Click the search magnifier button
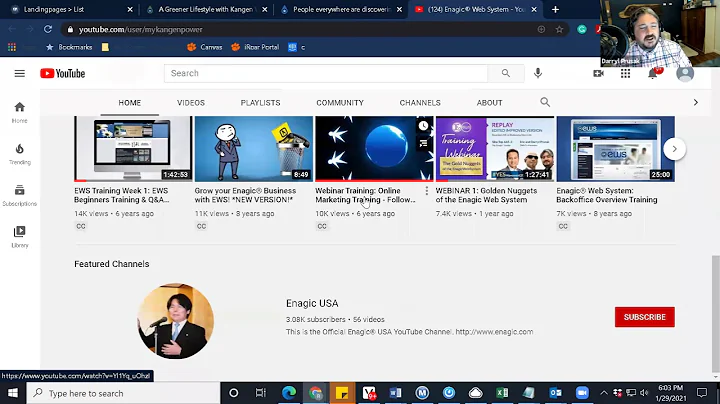Viewport: 720px width, 404px height. pos(506,73)
